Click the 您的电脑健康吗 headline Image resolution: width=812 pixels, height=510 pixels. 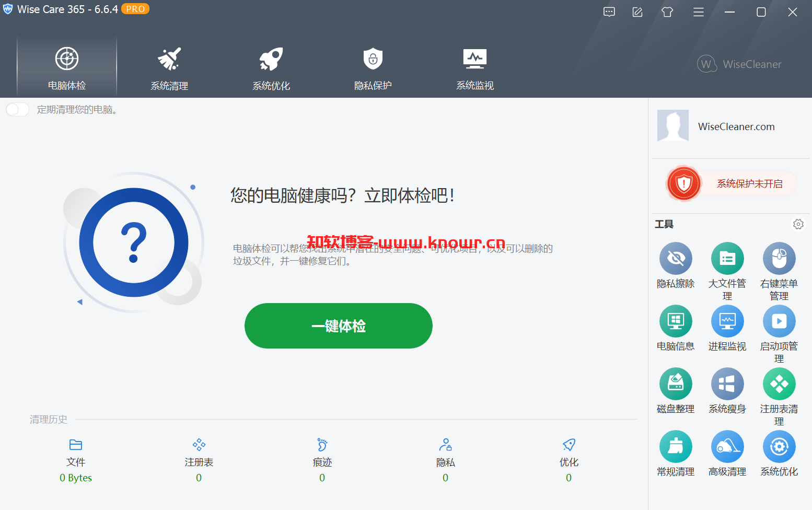343,195
